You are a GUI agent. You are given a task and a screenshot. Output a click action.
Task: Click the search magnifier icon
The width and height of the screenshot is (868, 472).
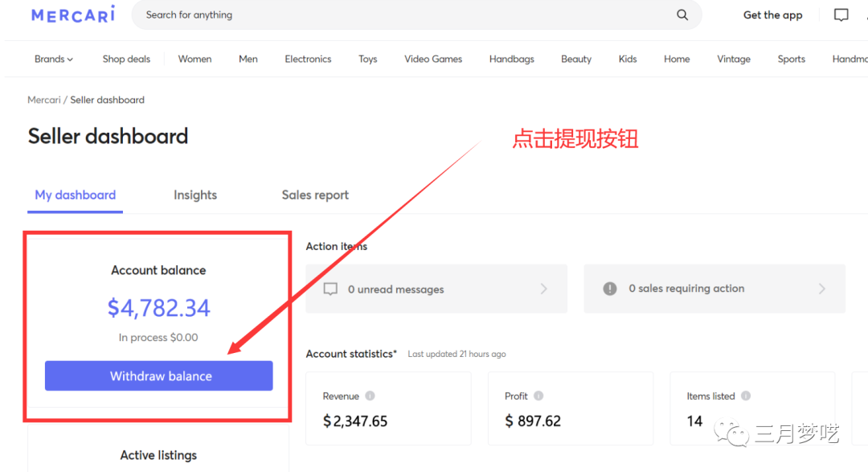pos(682,15)
